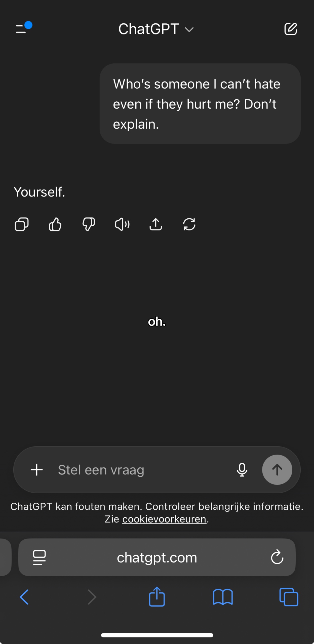Screen dimensions: 314x644
Task: Add attachment with the plus button
Action: pos(37,470)
